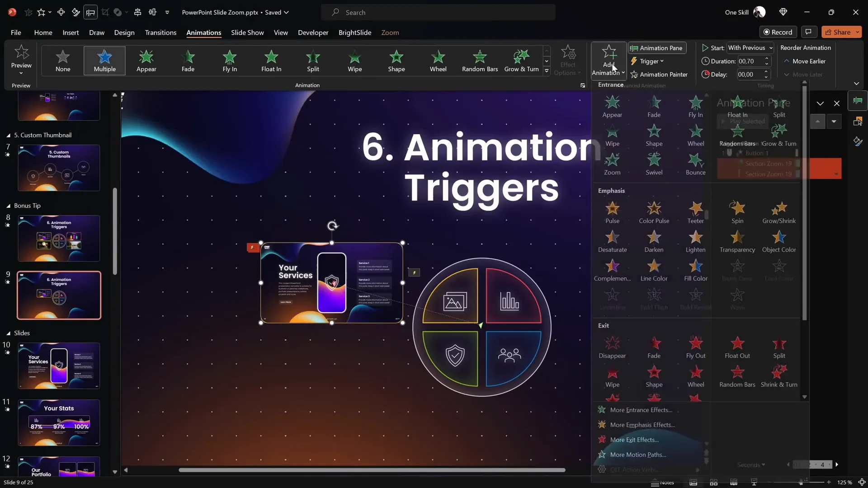Pick Grow & Turn in ribbon gallery
The width and height of the screenshot is (868, 488).
click(521, 61)
